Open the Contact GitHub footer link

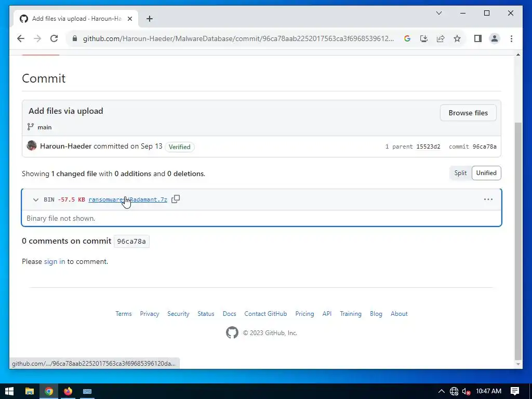tap(265, 314)
